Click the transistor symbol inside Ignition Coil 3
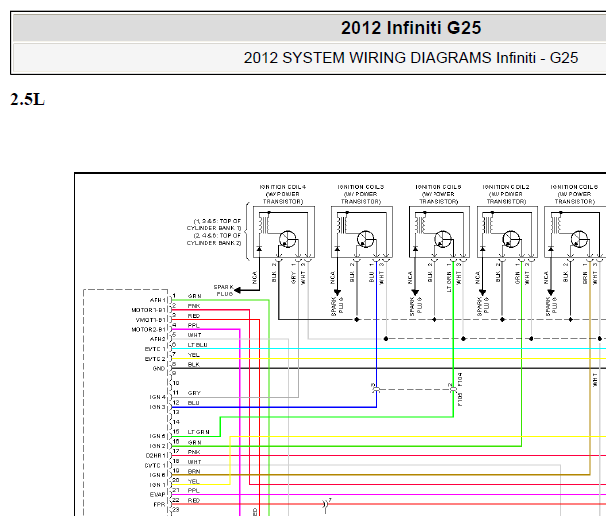This screenshot has height=516, width=606. tap(365, 239)
